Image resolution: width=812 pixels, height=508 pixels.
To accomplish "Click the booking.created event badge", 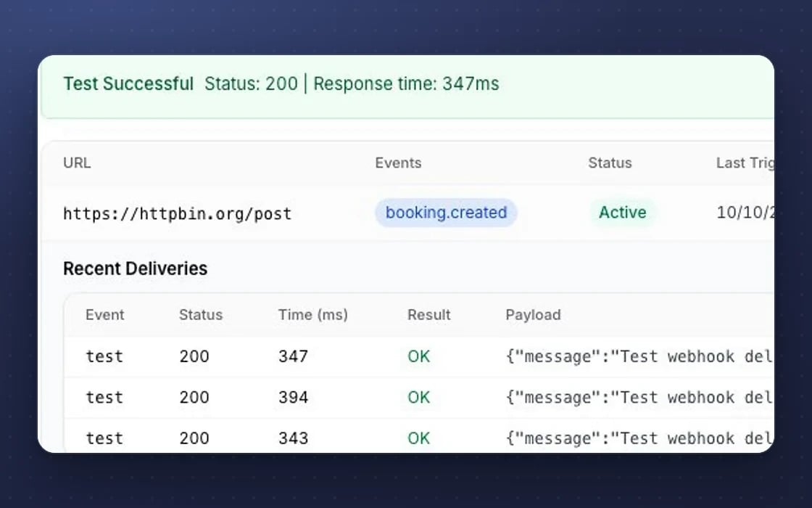I will point(446,213).
